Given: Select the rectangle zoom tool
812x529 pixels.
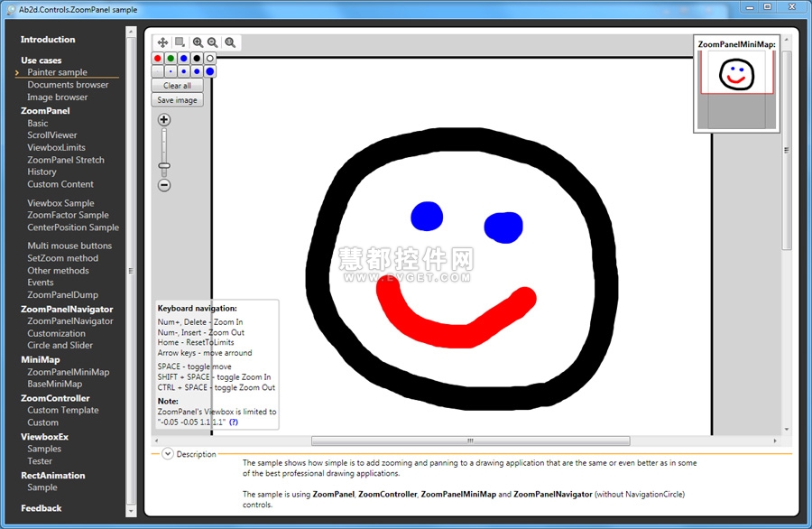Looking at the screenshot, I should (x=180, y=42).
